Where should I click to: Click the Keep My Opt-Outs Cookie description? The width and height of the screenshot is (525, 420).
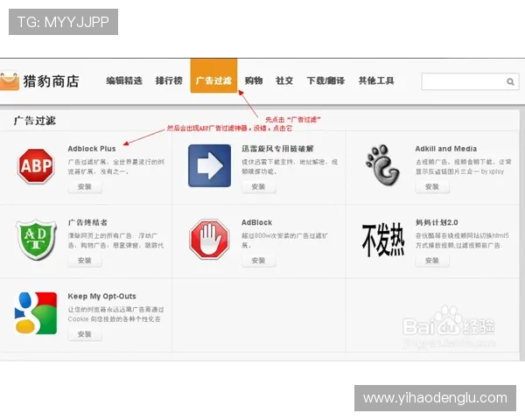(x=115, y=314)
